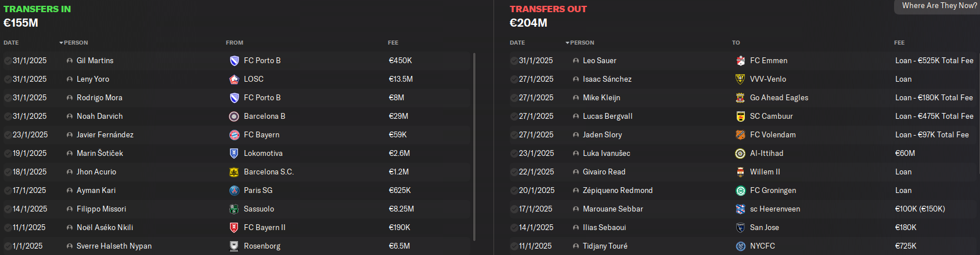
Task: Click the FC Emmen club crest
Action: click(x=740, y=61)
